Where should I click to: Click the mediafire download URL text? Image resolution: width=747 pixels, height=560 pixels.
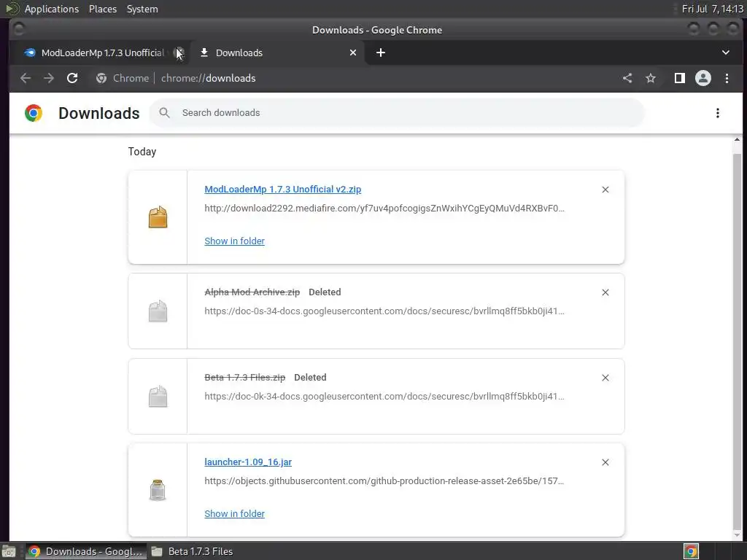(x=384, y=208)
